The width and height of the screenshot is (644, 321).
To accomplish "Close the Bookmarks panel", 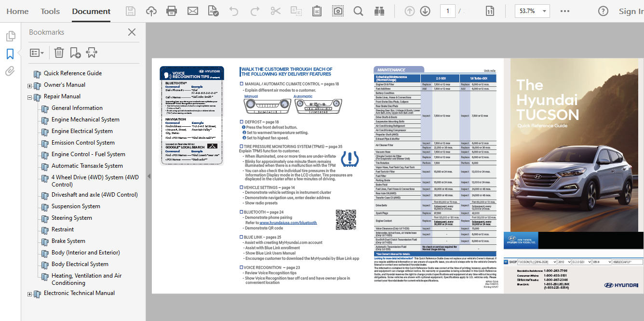I will click(132, 32).
